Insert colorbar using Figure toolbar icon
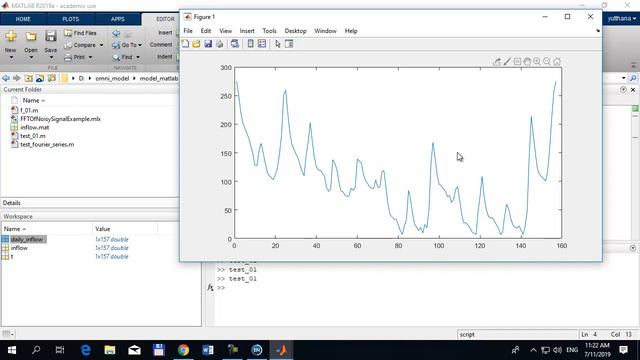Screen dimensions: 640x360 tap(251, 44)
